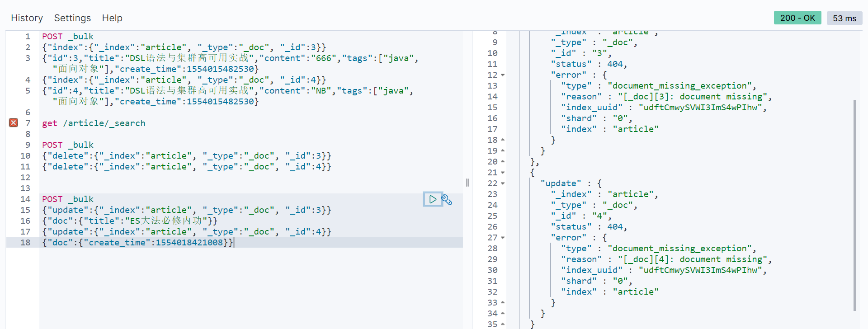Collapse the update block at output line 22
This screenshot has width=868, height=329.
point(503,183)
